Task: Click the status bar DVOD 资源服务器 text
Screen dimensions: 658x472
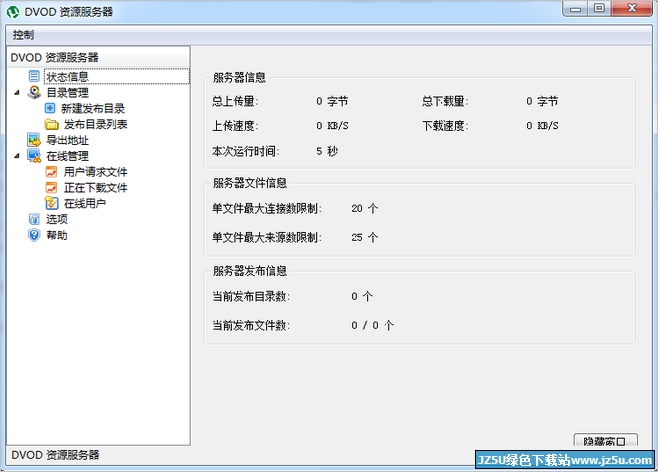Action: [x=55, y=455]
